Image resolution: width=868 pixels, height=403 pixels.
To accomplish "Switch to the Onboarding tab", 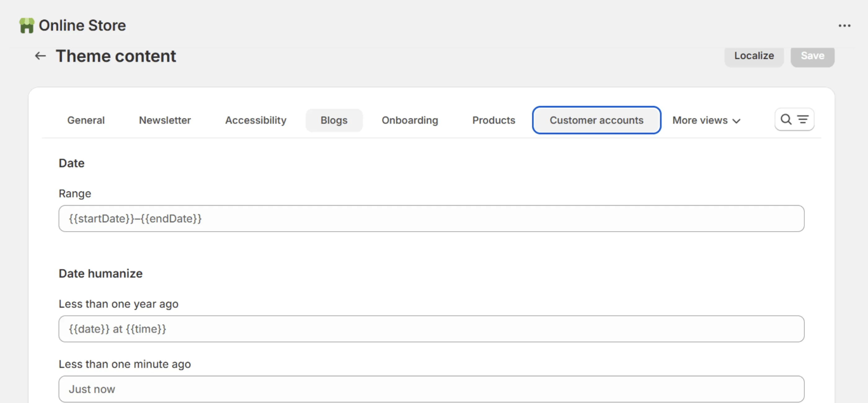I will [410, 120].
